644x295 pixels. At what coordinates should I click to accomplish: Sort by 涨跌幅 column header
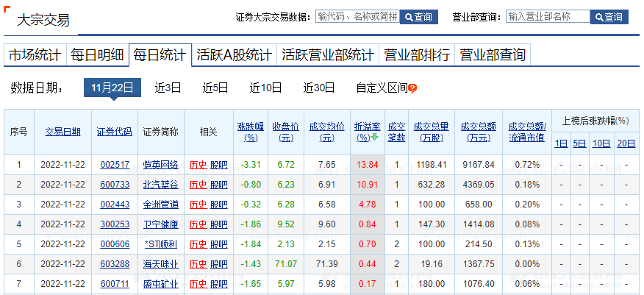click(x=251, y=131)
